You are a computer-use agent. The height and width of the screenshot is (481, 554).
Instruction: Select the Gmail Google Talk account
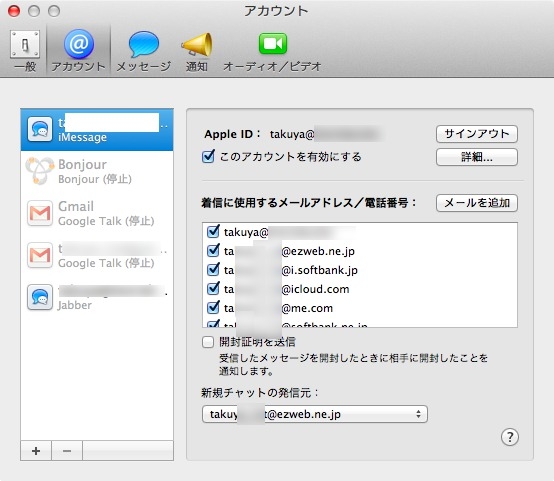tap(97, 213)
